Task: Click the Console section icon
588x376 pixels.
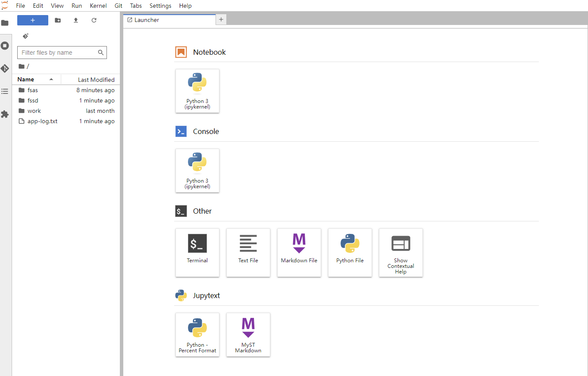Action: 181,131
